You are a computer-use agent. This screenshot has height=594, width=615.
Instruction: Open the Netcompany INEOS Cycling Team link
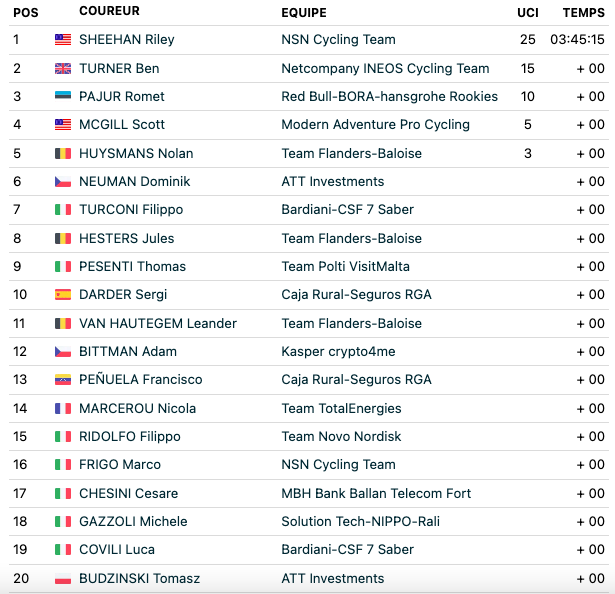(x=385, y=69)
